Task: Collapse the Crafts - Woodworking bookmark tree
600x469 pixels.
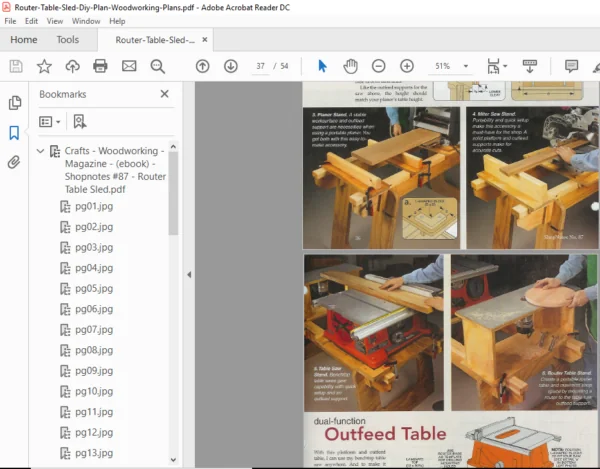Action: (x=40, y=151)
